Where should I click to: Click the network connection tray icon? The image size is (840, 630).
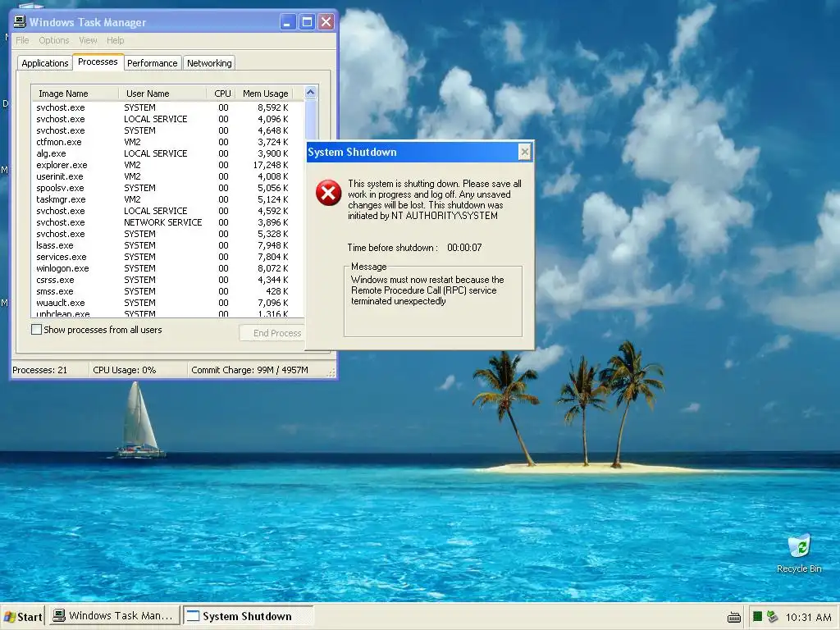[772, 617]
